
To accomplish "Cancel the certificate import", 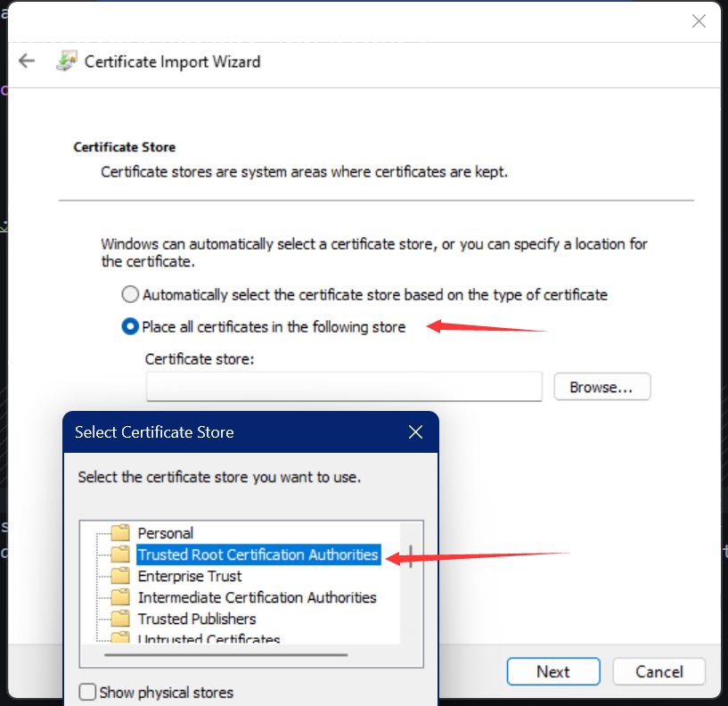I will (x=658, y=671).
